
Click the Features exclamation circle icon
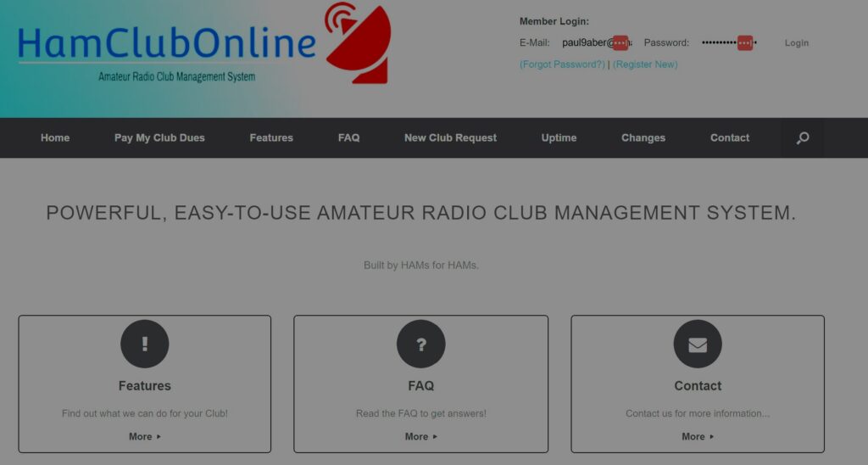(144, 344)
